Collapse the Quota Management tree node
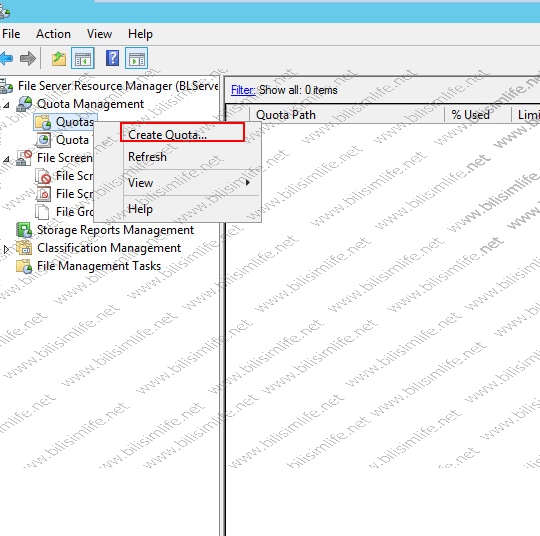This screenshot has width=540, height=536. pyautogui.click(x=6, y=104)
